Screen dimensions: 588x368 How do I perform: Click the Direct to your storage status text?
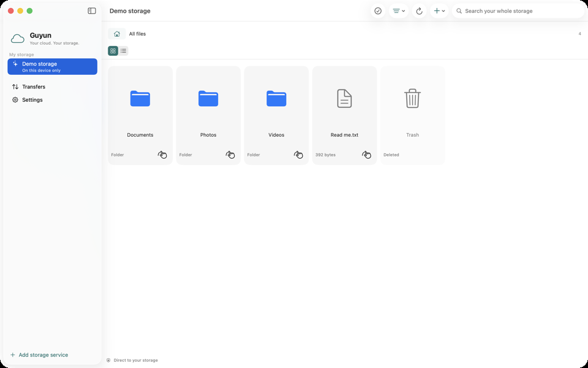[x=136, y=360]
